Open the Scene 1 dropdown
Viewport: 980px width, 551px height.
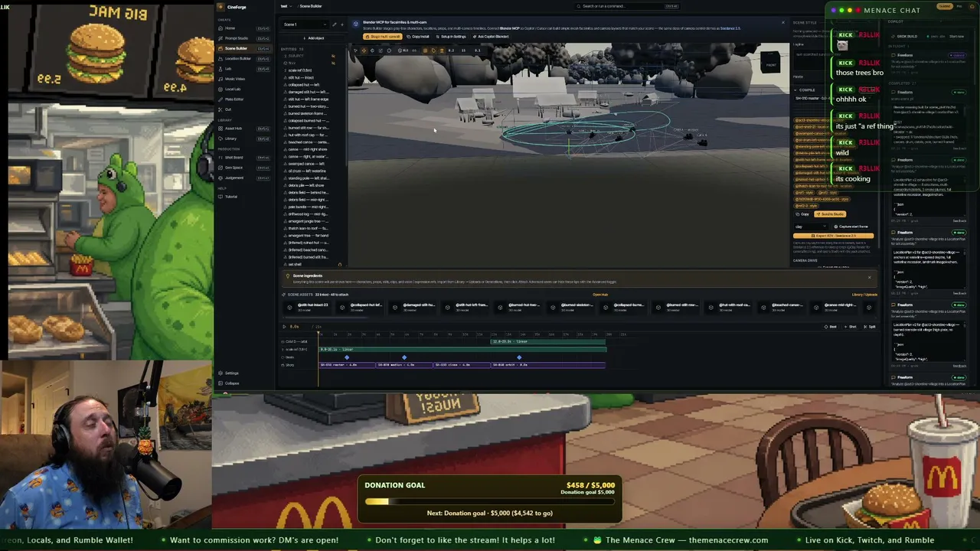coord(304,24)
